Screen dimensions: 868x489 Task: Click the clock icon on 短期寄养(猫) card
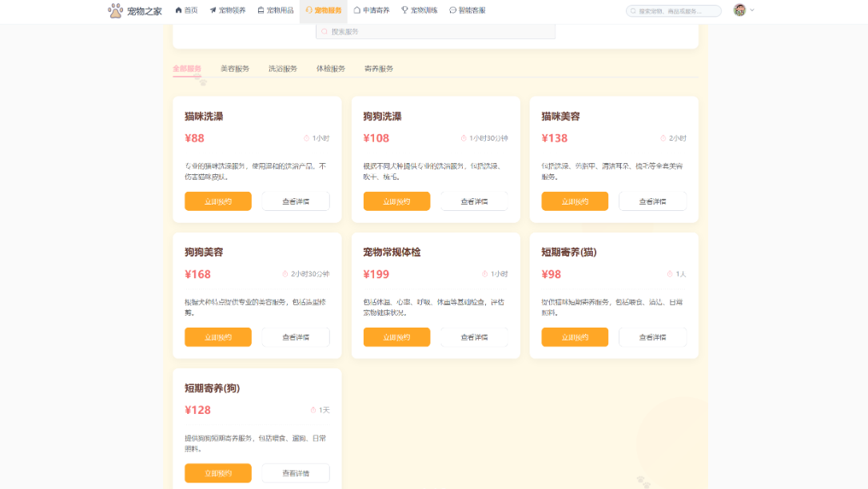[x=669, y=274]
